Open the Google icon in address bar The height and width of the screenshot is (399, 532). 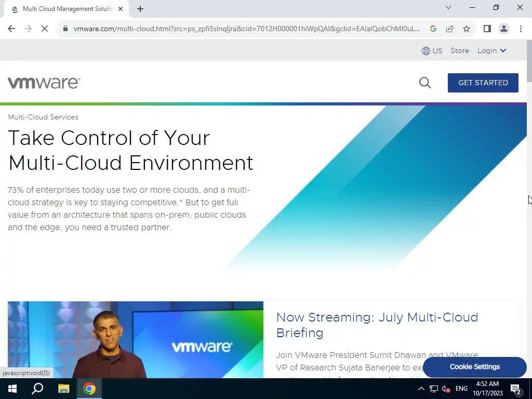(433, 29)
